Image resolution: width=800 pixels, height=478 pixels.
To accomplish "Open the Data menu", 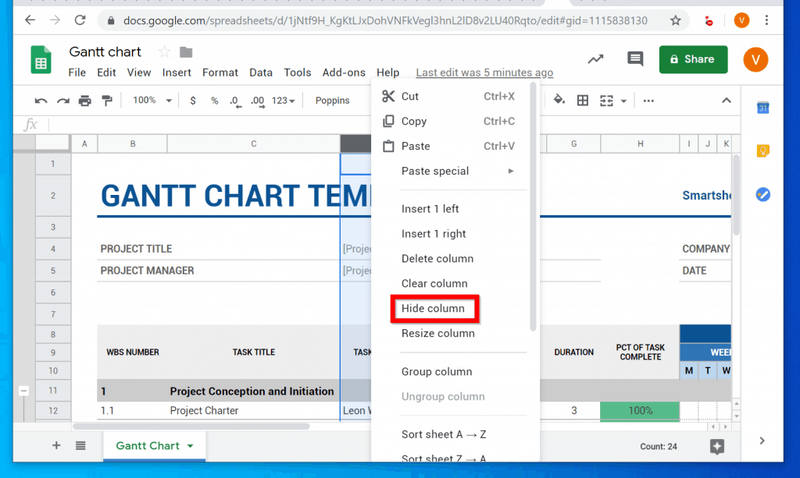I will coord(261,72).
